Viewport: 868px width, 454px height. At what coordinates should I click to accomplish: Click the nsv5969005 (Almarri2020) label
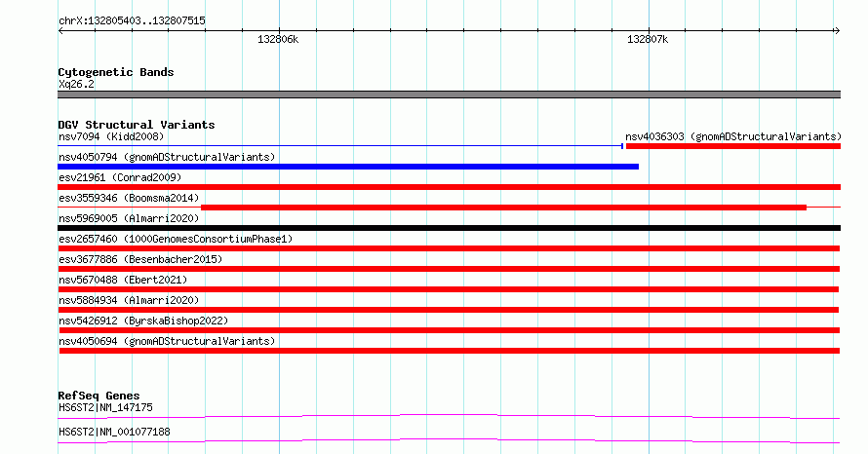129,218
